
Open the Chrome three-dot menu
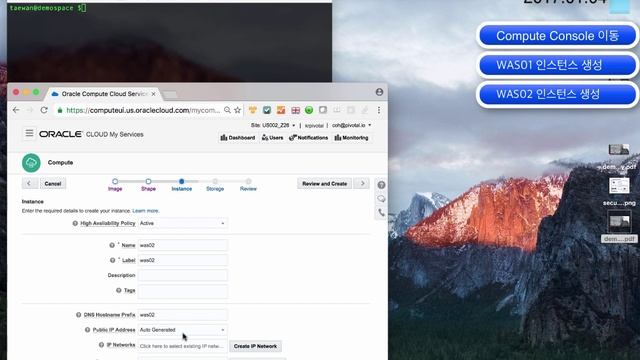[379, 110]
